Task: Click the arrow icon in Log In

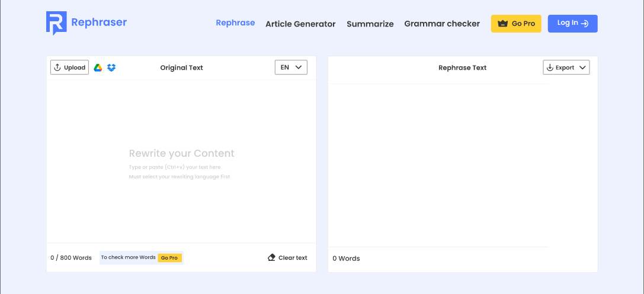Action: 585,24
